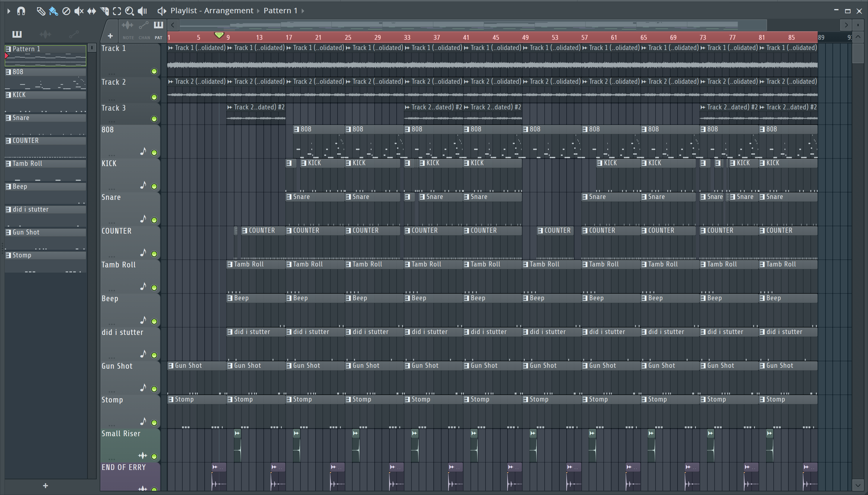Image resolution: width=868 pixels, height=495 pixels.
Task: Click the first Track 2..dated) #2 audio clip
Action: (256, 114)
